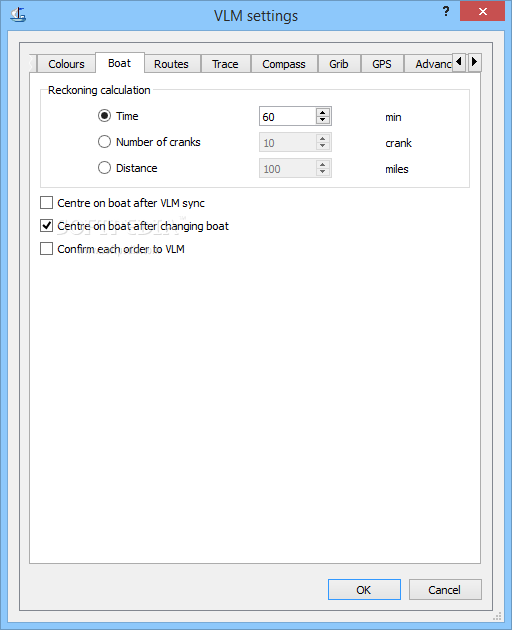
Task: Click the Time value field showing 60
Action: click(288, 117)
